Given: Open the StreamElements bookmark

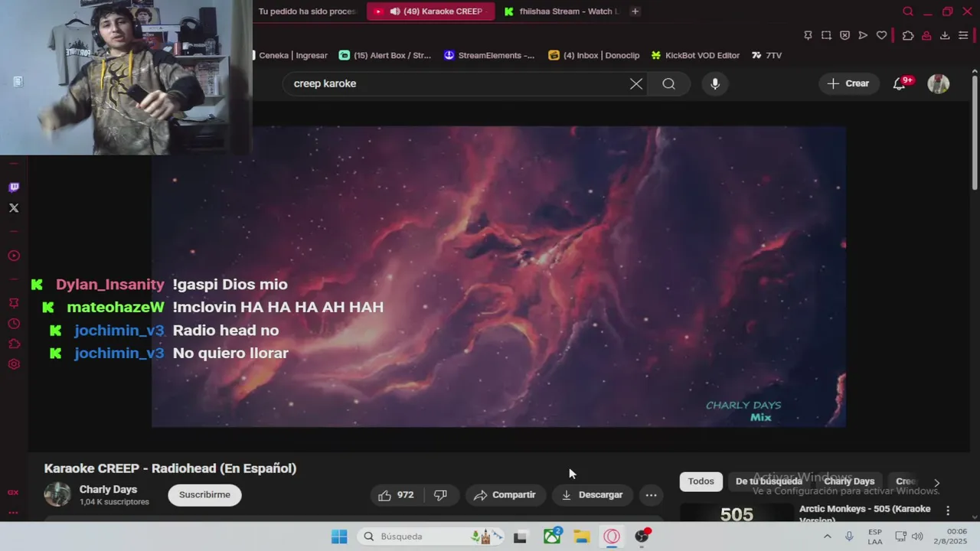Looking at the screenshot, I should click(489, 55).
